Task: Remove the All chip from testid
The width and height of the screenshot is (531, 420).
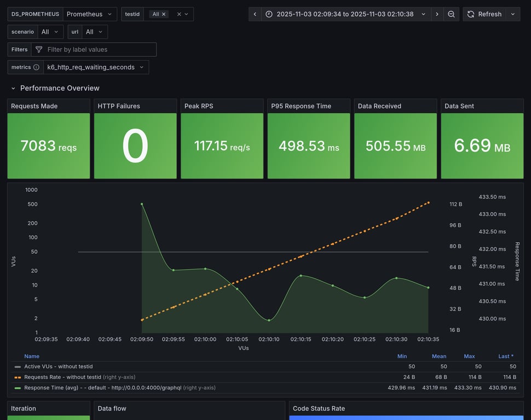Action: point(164,14)
